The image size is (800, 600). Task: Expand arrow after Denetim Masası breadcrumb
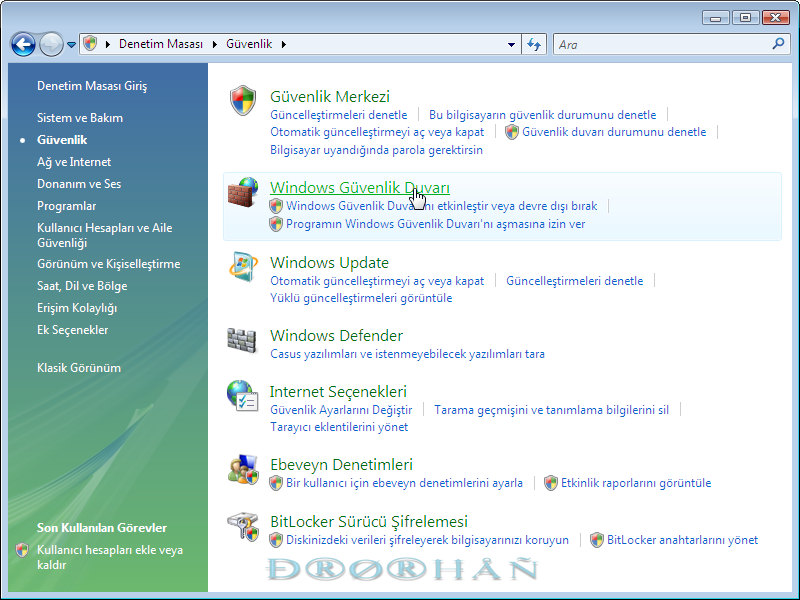pyautogui.click(x=215, y=44)
